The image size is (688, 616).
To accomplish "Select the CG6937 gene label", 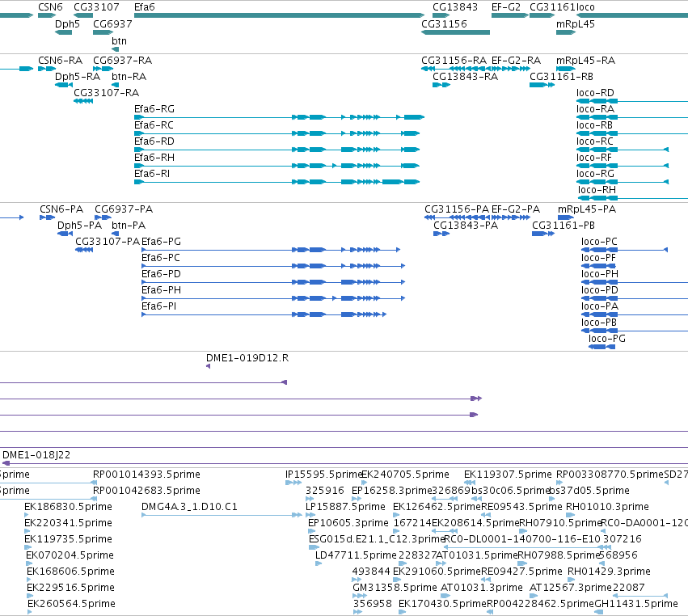I will [x=112, y=23].
